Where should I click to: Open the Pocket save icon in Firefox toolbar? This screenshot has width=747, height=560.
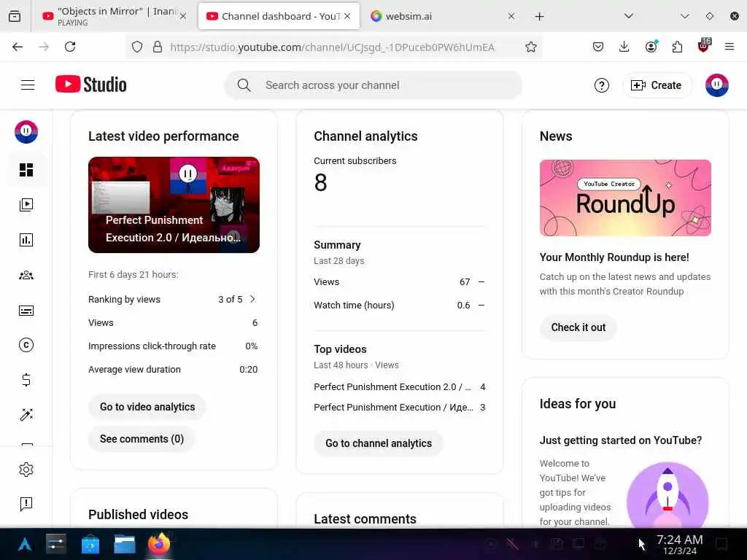[598, 47]
